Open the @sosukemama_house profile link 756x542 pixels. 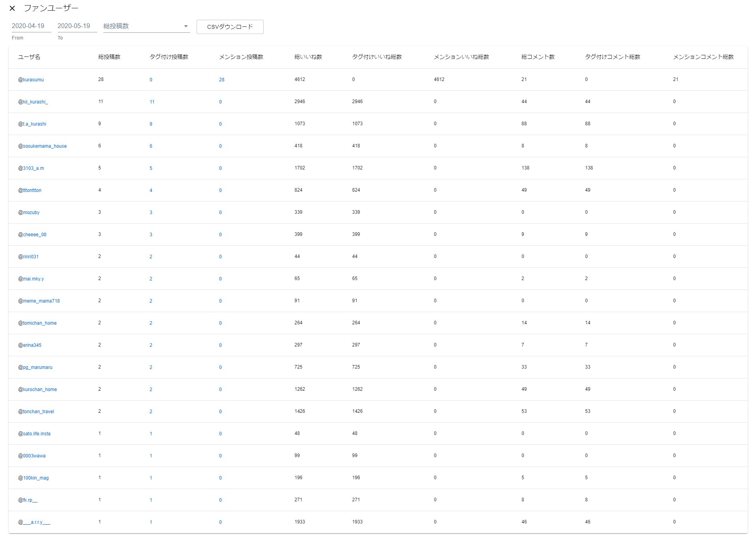click(x=42, y=146)
